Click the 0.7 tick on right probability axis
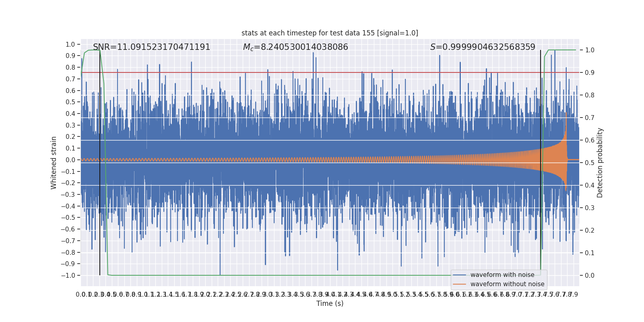644x322 pixels. (590, 118)
